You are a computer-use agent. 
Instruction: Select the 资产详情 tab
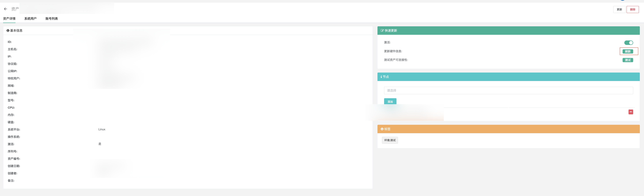click(x=9, y=18)
